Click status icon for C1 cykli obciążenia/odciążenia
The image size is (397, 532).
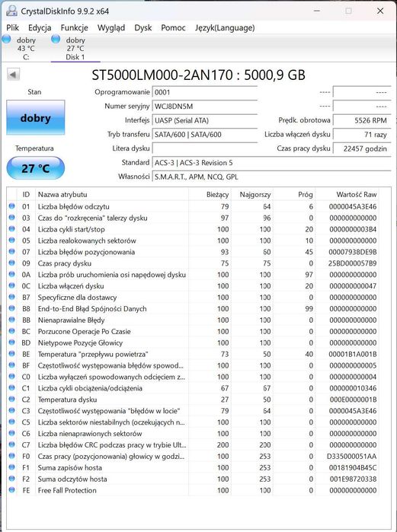click(x=12, y=388)
